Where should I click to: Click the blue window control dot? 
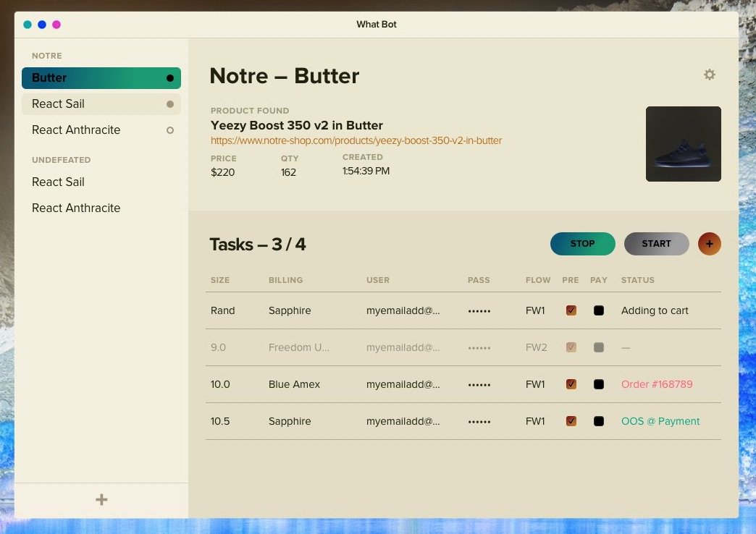click(42, 25)
